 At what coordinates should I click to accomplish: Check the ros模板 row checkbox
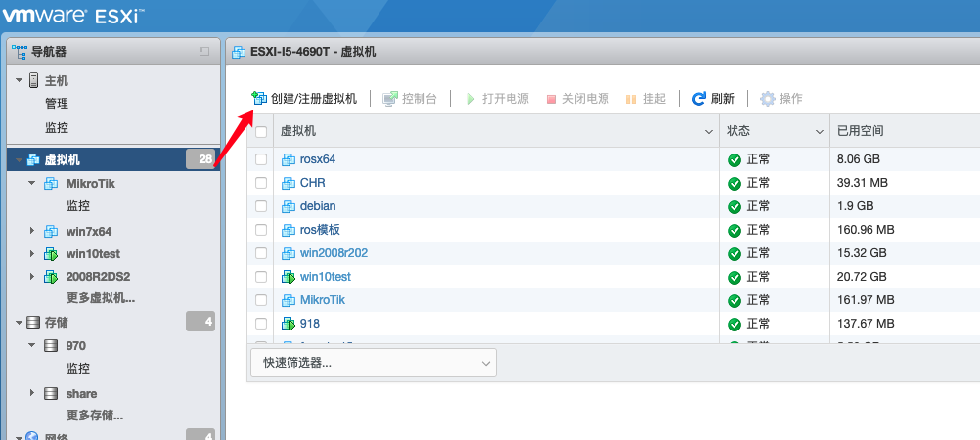tap(261, 230)
